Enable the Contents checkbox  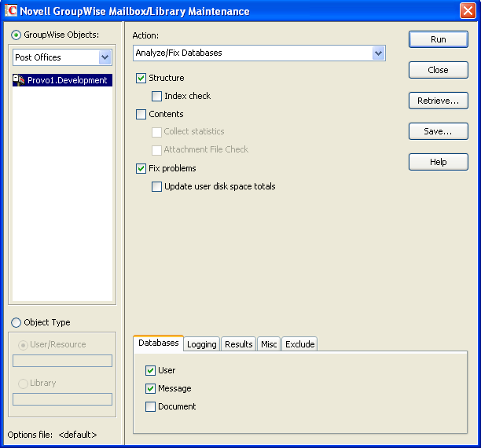141,115
